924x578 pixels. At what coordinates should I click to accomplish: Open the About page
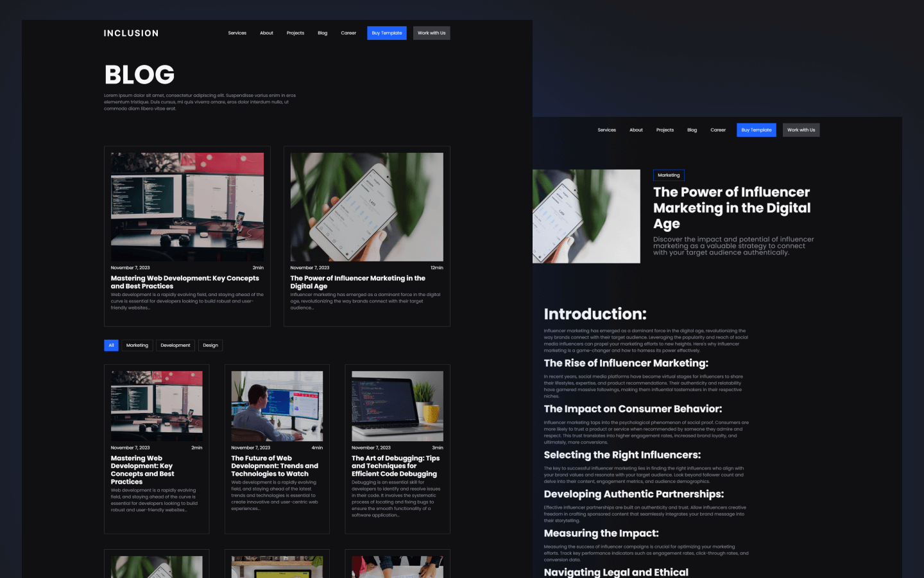pos(266,33)
